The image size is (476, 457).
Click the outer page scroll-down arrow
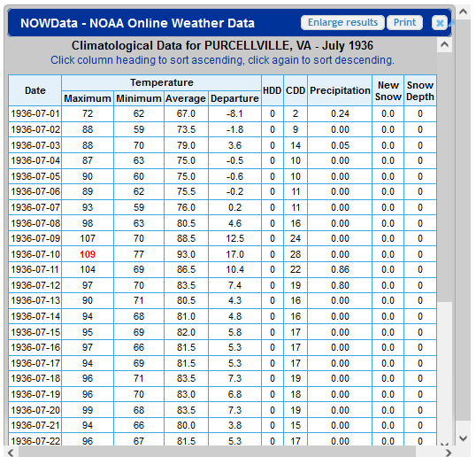463,438
